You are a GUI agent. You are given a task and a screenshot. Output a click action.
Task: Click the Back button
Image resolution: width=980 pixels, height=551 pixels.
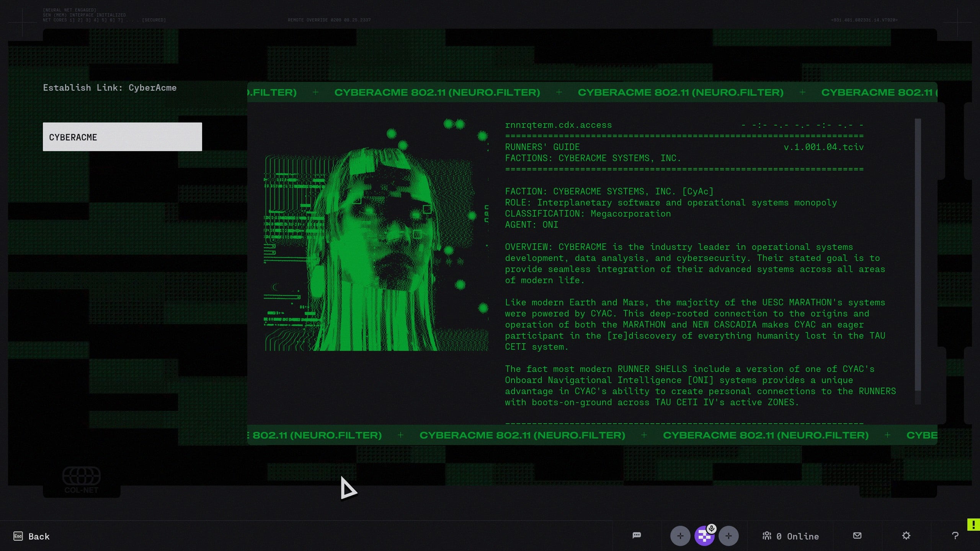pyautogui.click(x=39, y=536)
